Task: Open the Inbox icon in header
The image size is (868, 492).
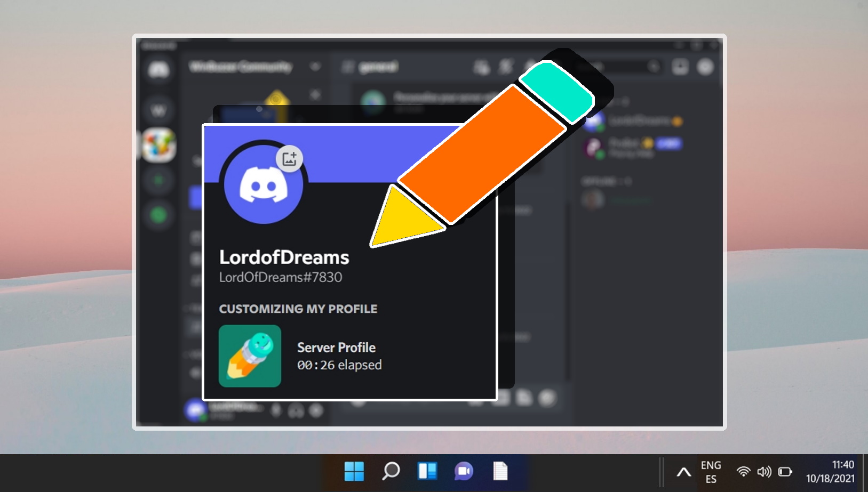Action: 680,67
